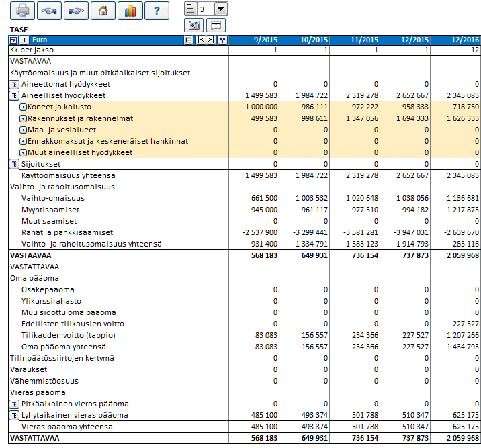
Task: Click the Varaukset row label
Action: tap(28, 370)
